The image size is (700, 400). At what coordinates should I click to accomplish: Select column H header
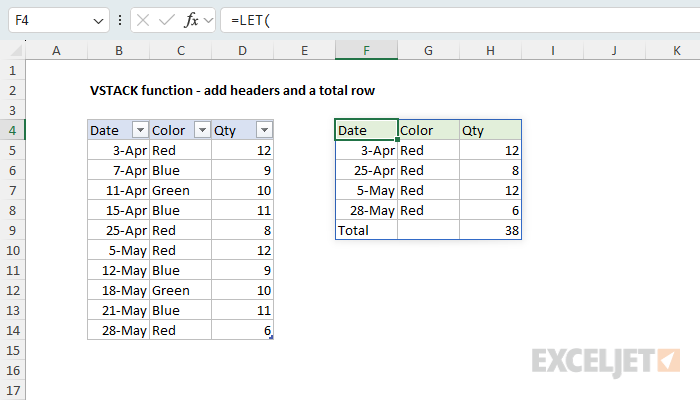tap(490, 50)
